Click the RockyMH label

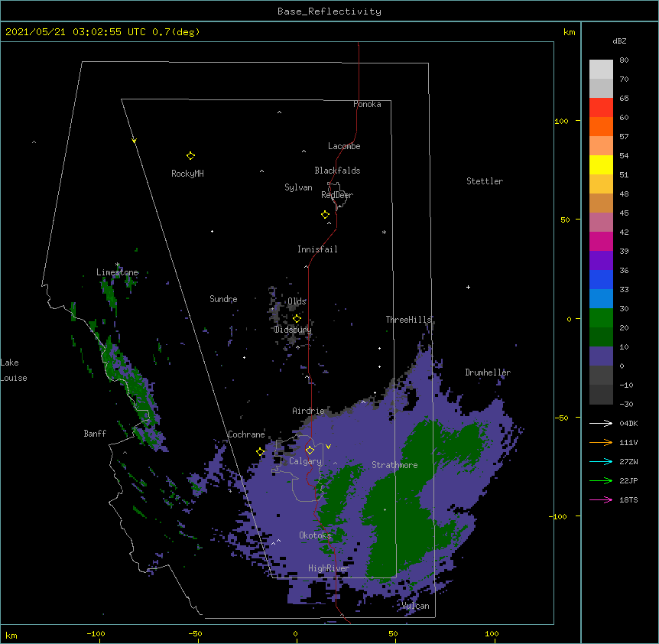point(187,174)
